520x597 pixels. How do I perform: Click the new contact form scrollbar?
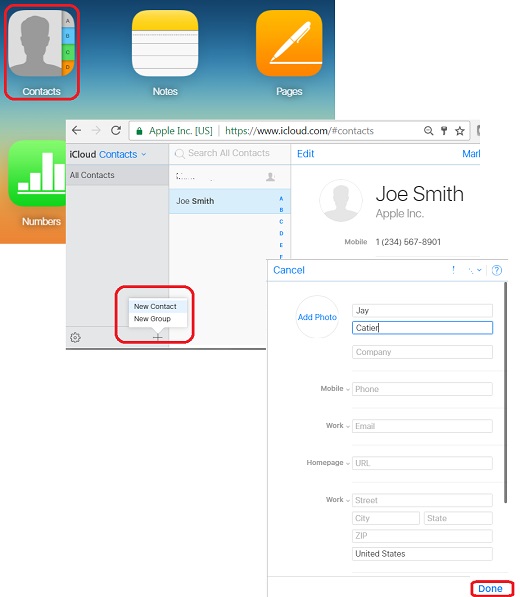click(506, 392)
